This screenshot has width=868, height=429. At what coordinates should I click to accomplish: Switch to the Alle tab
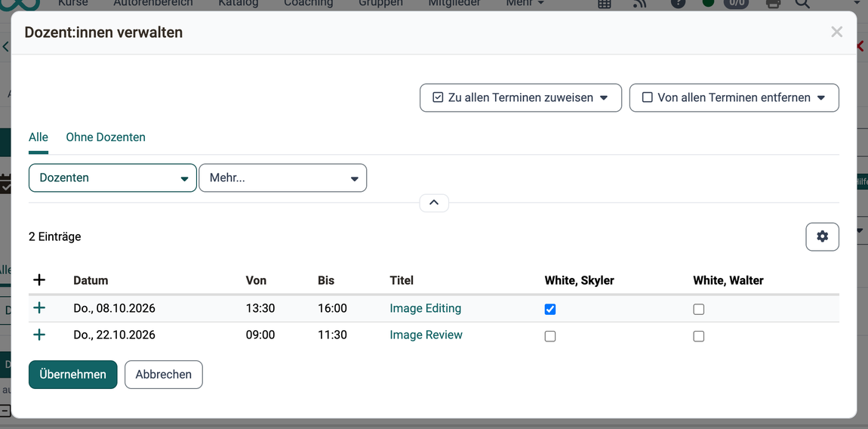coord(38,137)
